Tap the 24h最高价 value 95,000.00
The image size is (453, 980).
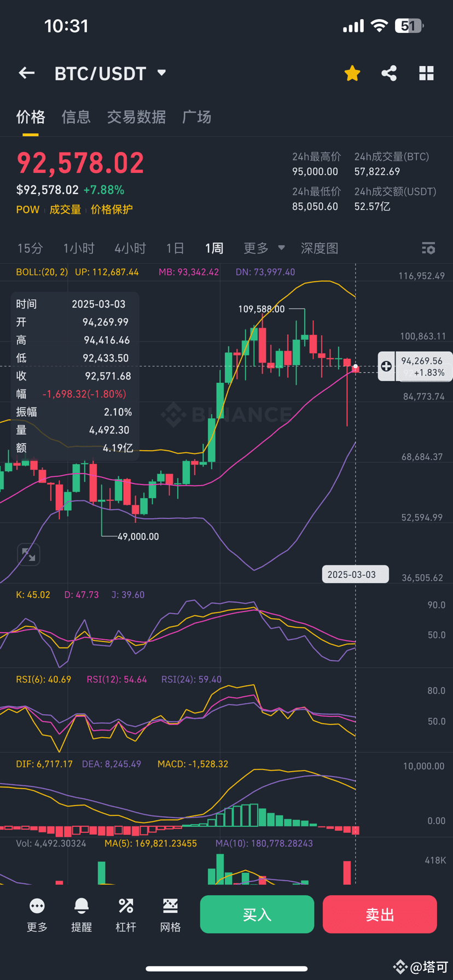(x=315, y=172)
